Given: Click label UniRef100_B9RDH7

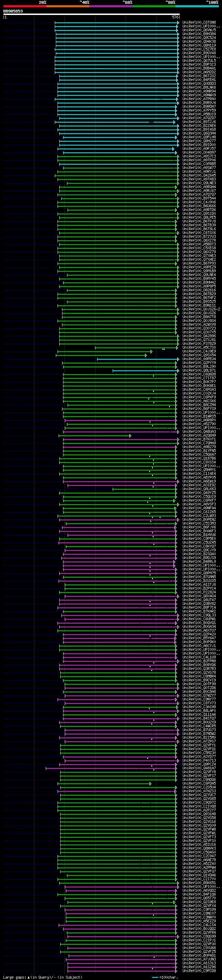Looking at the screenshot, I should point(199,106).
